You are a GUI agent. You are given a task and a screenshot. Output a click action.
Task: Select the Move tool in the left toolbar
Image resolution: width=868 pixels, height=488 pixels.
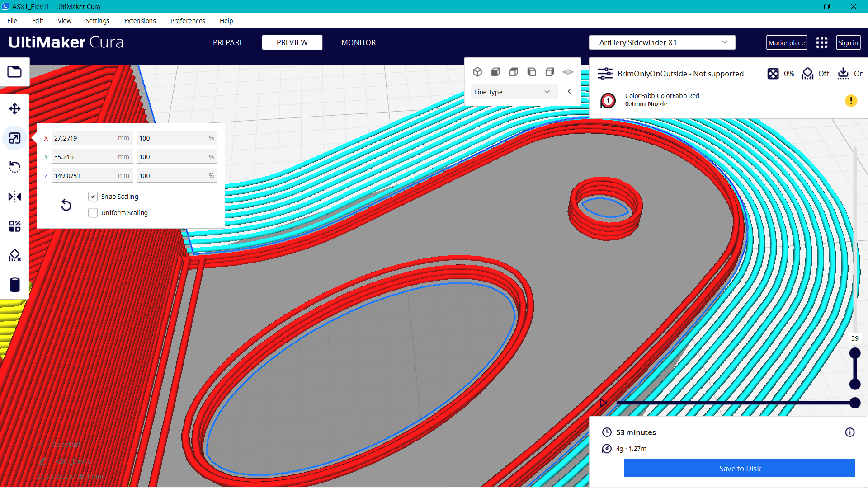pyautogui.click(x=15, y=108)
